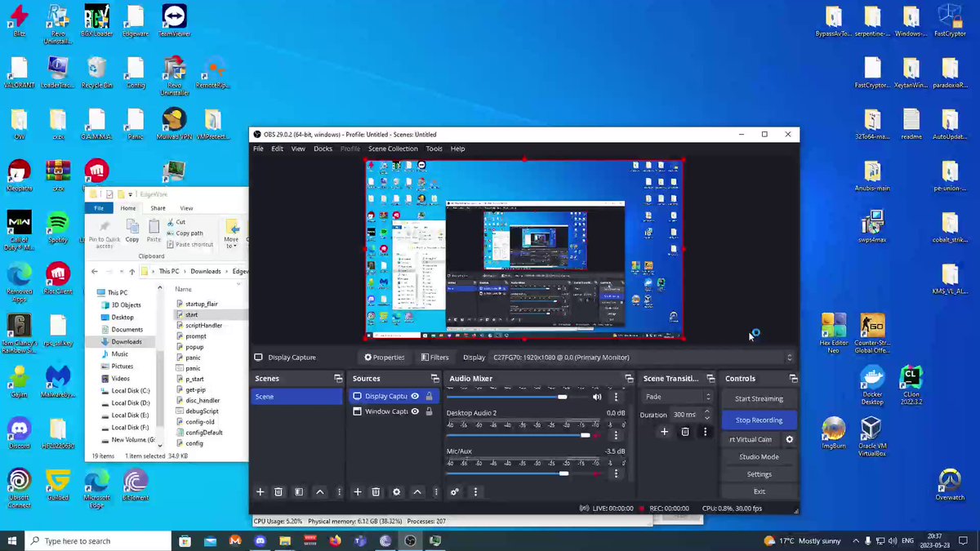This screenshot has height=551, width=980.
Task: Adjust transition duration spinner arrows
Action: click(x=707, y=415)
